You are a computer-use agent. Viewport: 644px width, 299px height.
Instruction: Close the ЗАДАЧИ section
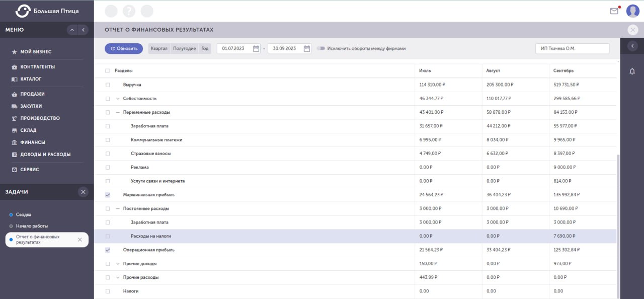point(83,192)
